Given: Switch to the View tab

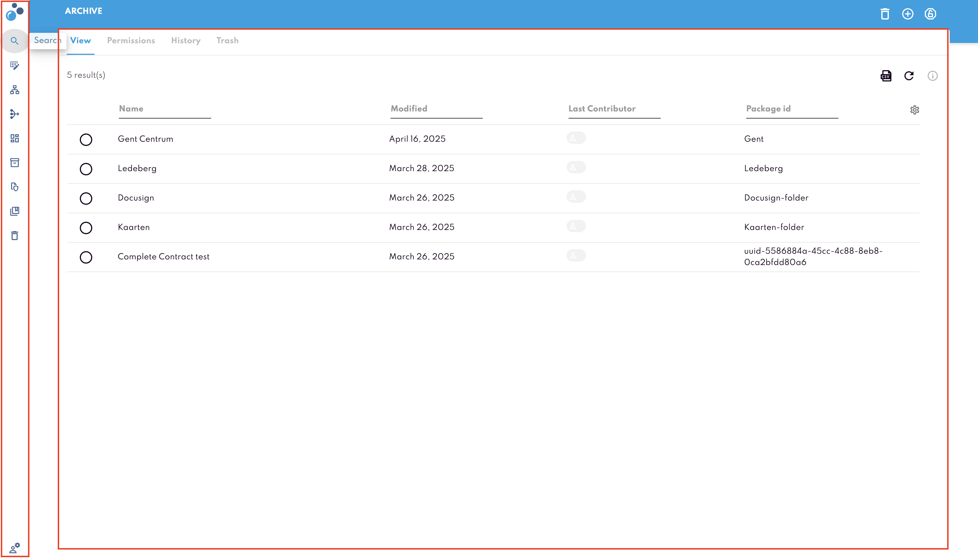Looking at the screenshot, I should (x=80, y=41).
